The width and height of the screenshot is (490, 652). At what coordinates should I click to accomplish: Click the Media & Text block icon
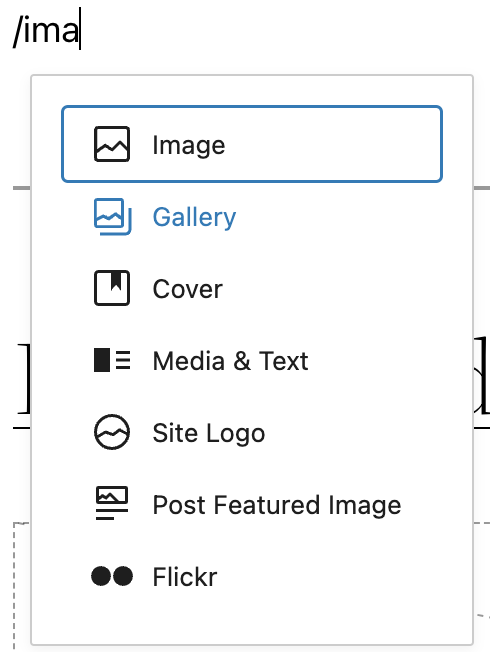pyautogui.click(x=112, y=360)
